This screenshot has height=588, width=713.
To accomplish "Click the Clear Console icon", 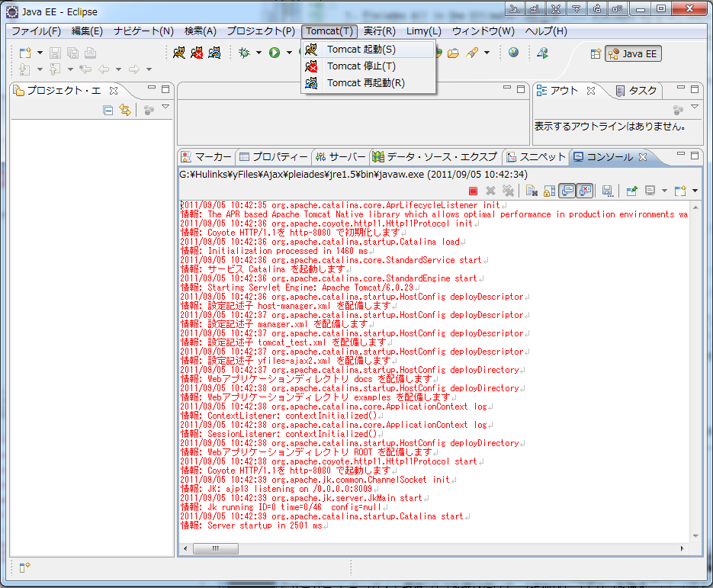I will pos(532,191).
